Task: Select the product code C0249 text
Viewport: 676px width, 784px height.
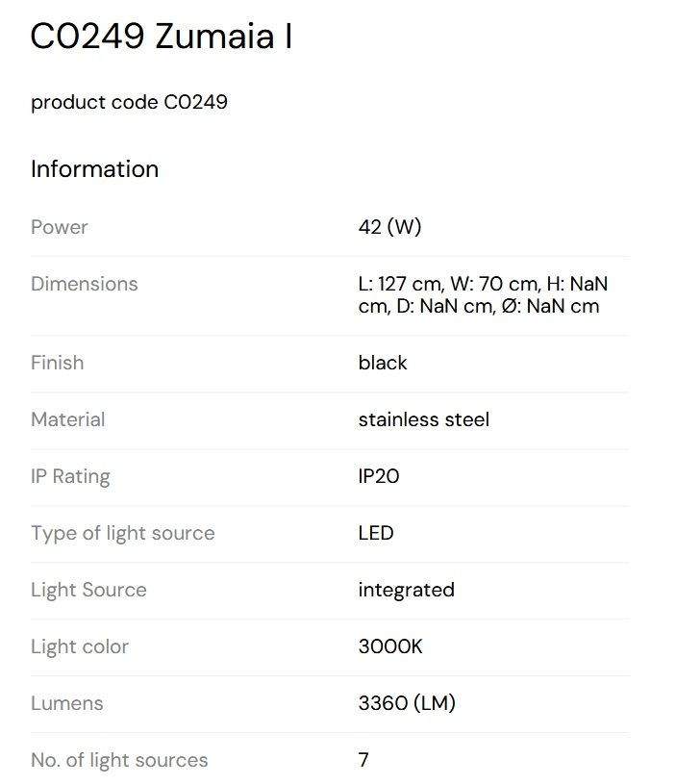Action: (x=129, y=103)
